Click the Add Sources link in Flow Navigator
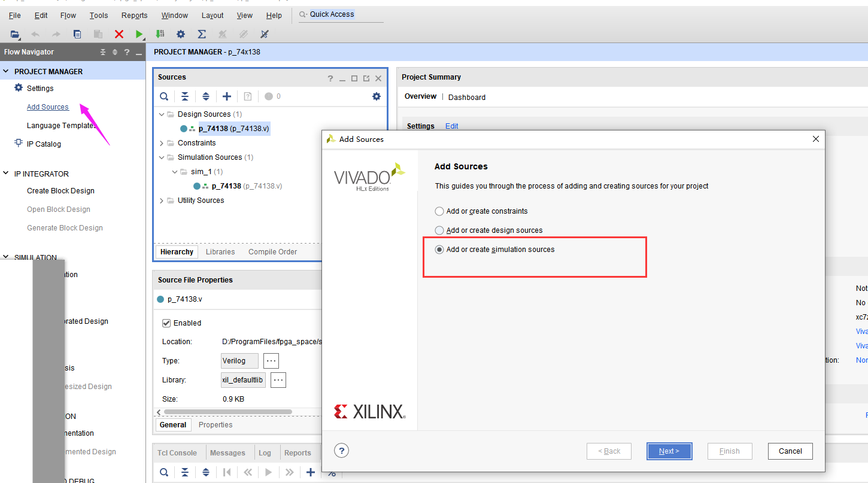This screenshot has height=483, width=868. coord(48,107)
